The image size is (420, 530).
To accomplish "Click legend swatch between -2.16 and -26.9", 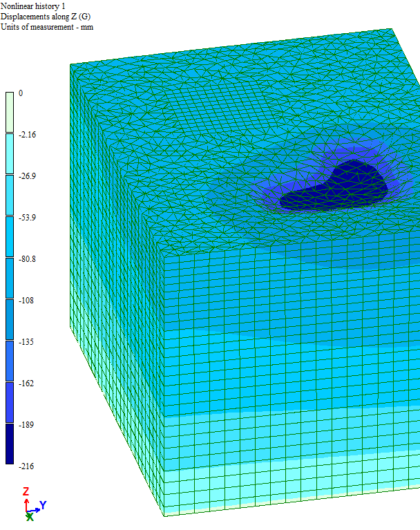I will tap(10, 153).
